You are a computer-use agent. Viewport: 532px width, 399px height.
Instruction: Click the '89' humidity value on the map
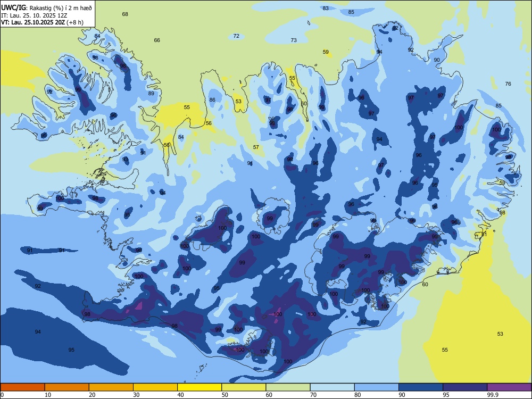[x=151, y=94]
